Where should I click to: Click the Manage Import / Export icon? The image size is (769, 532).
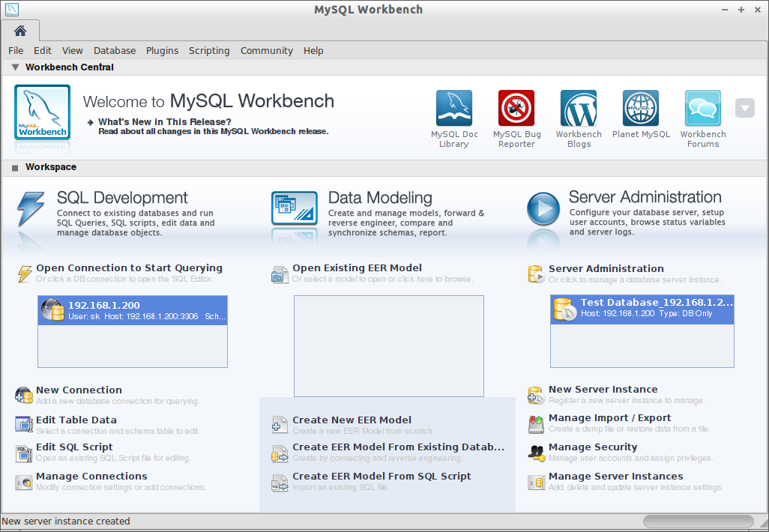click(x=536, y=425)
